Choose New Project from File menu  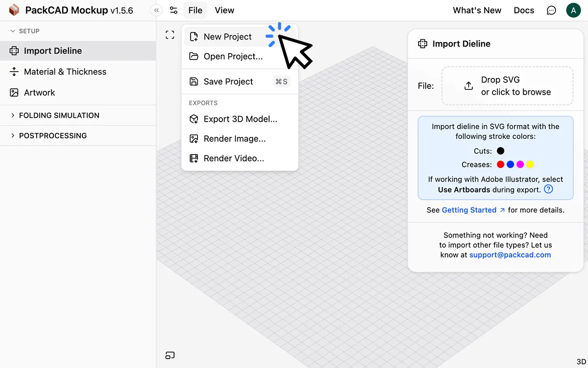tap(240, 37)
